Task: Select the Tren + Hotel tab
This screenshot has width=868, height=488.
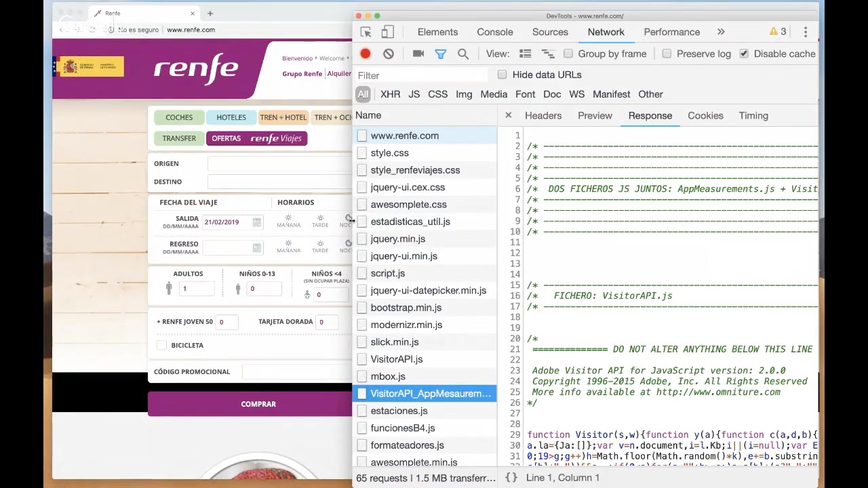Action: coord(283,117)
